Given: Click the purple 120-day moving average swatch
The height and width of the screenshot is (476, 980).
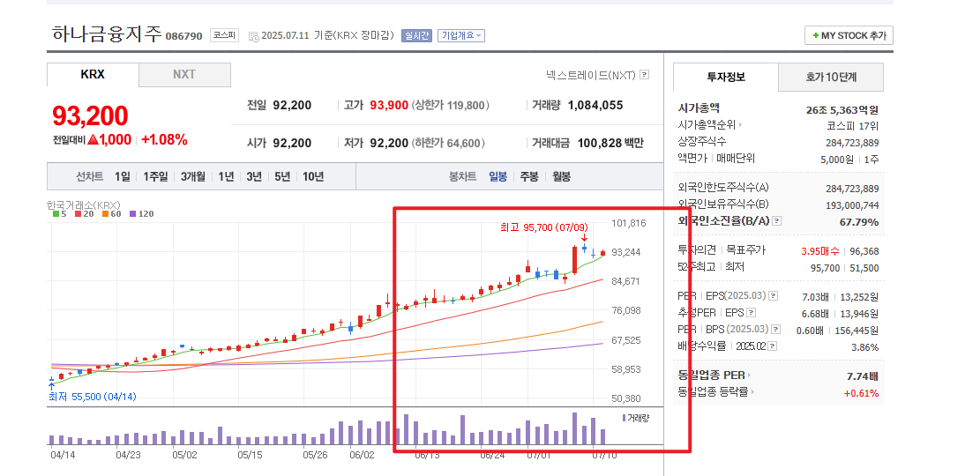Looking at the screenshot, I should 132,213.
